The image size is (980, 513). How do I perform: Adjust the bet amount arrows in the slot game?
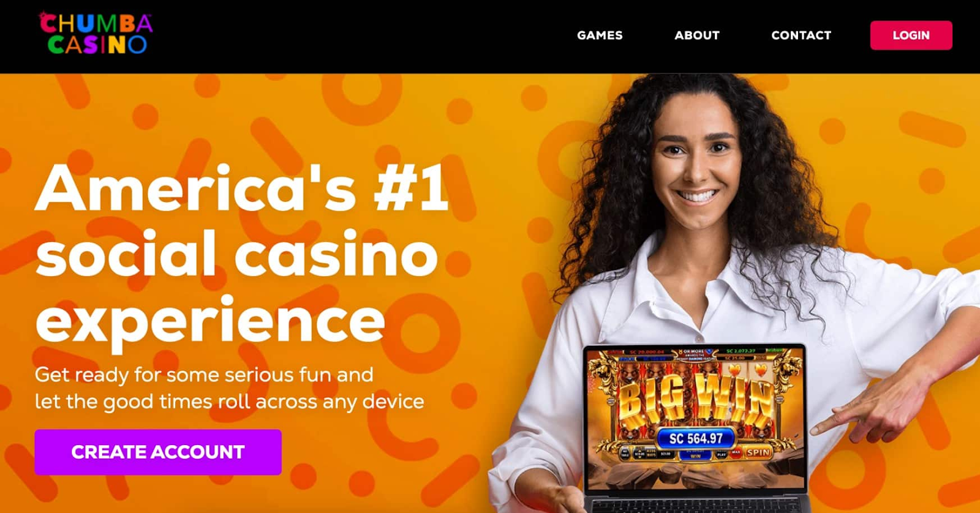(639, 454)
